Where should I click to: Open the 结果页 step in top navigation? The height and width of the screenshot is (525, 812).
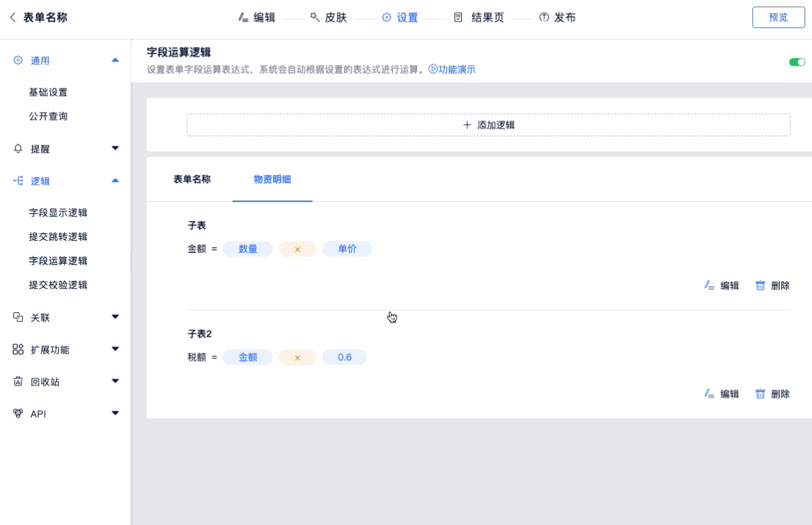480,17
